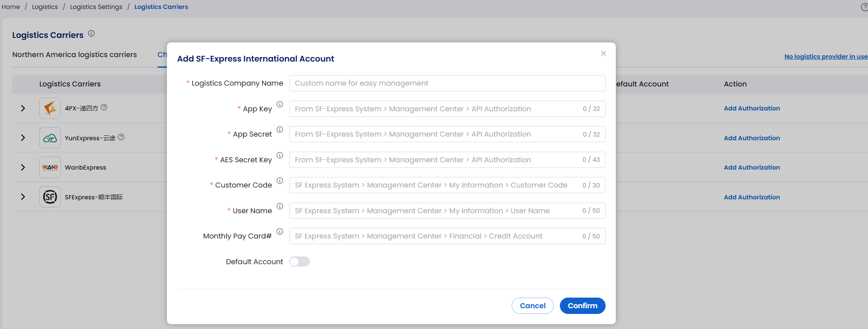
Task: Click the info icon beside Monthly Pay Card#
Action: [280, 232]
